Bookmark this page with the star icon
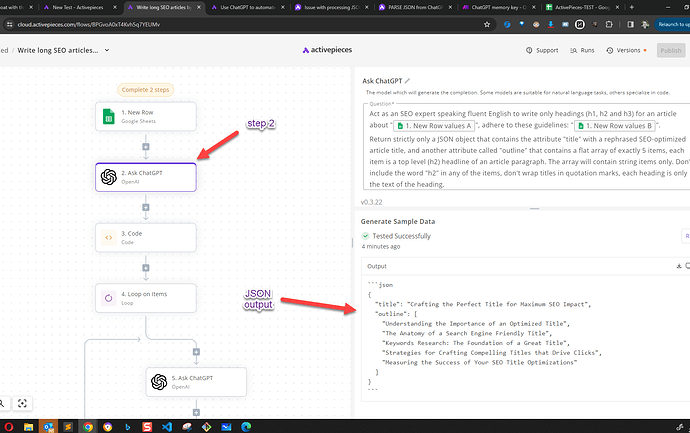Viewport: 690px width, 433px height. coord(487,25)
